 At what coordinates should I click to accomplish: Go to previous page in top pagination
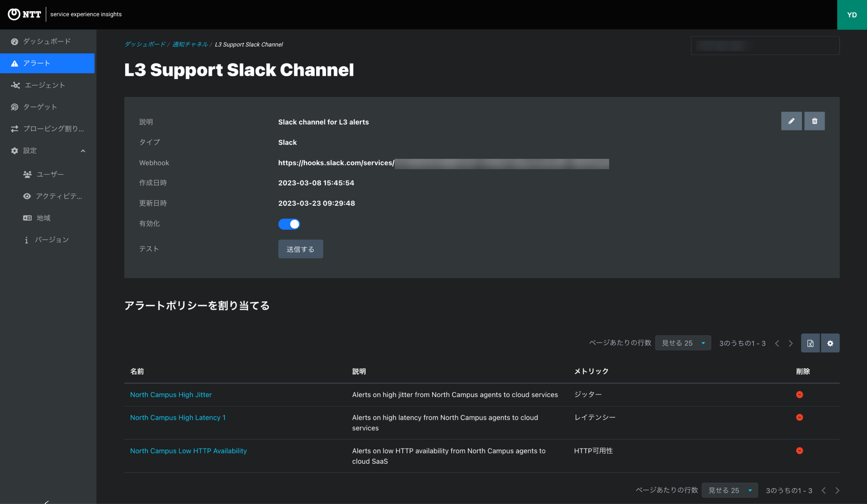point(777,343)
